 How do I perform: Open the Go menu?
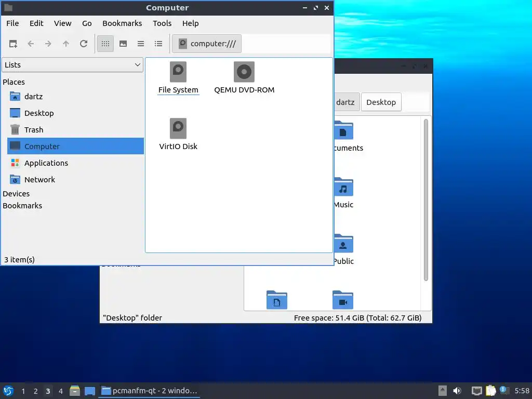click(x=87, y=23)
